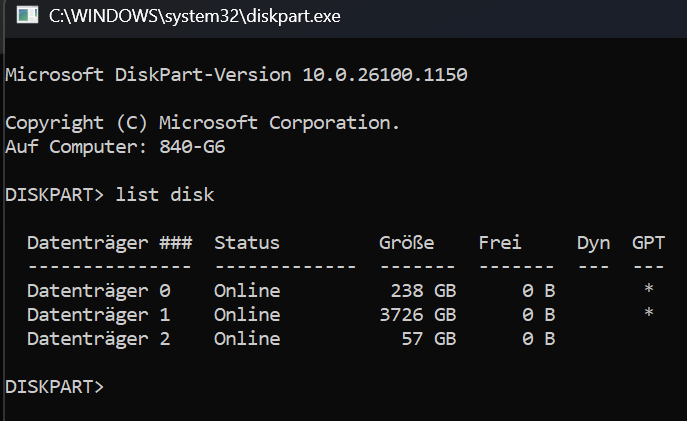Click the Datenträger 0 row label

point(99,291)
